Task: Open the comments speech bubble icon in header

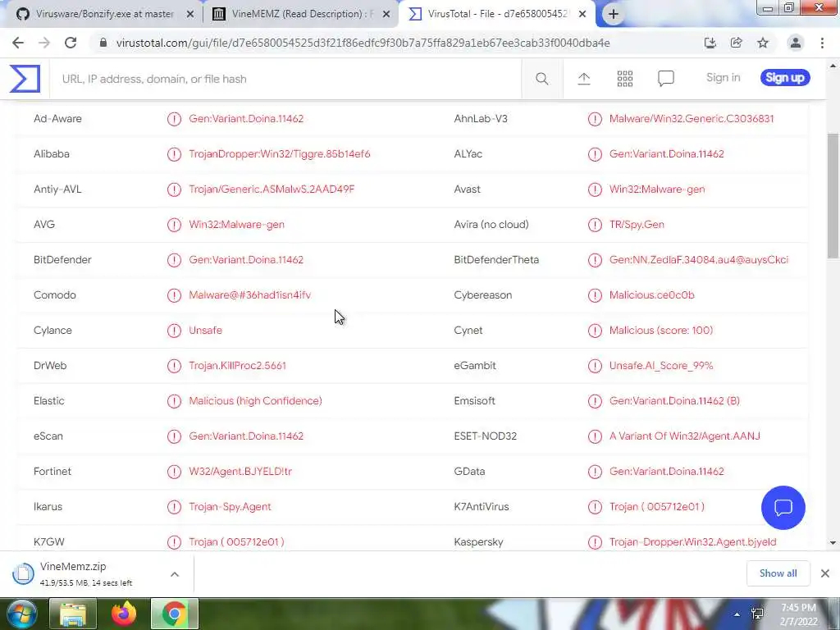Action: point(666,79)
